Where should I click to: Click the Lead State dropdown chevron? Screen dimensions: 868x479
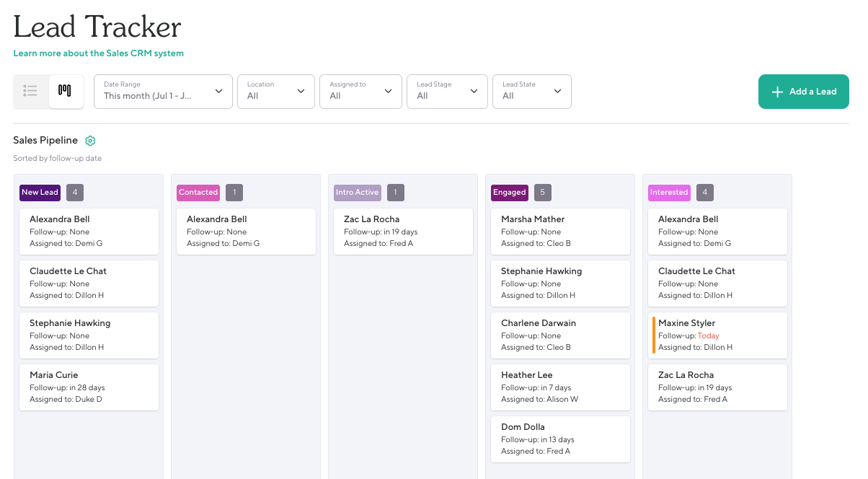point(557,92)
